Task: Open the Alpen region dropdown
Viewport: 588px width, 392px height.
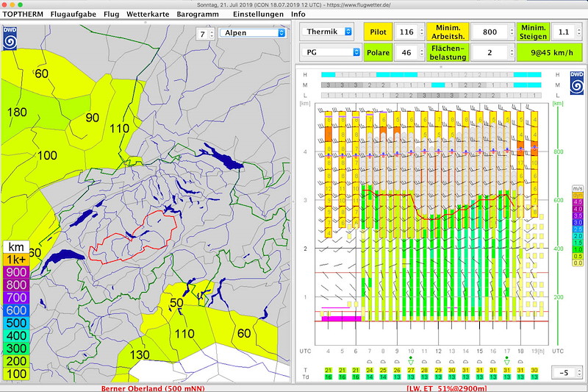Action: click(253, 33)
